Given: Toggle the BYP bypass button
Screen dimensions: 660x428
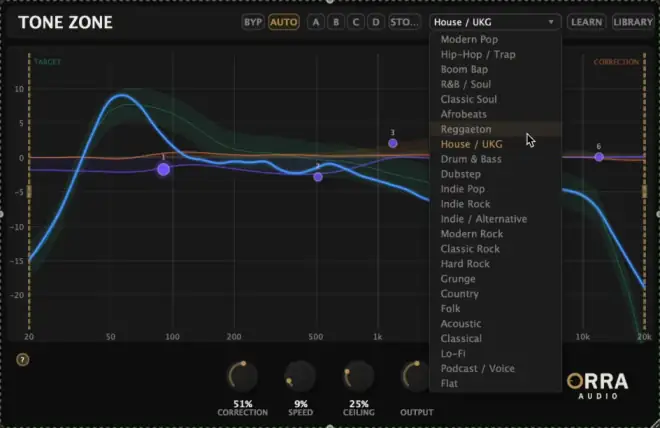Looking at the screenshot, I should (x=253, y=22).
